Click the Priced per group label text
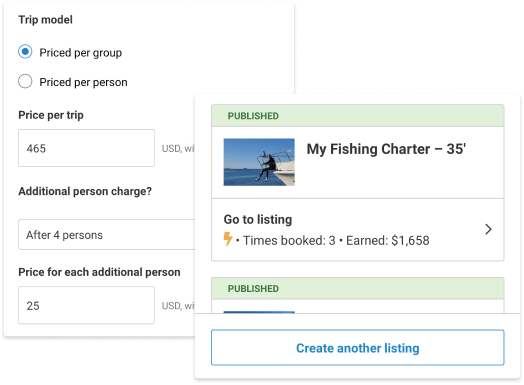 (x=81, y=53)
